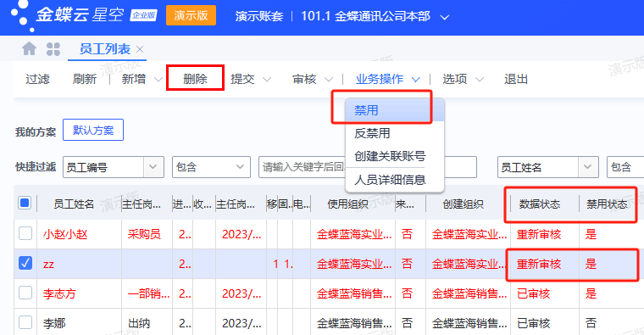The height and width of the screenshot is (335, 644).
Task: Check the box for 李志方 row
Action: [25, 293]
